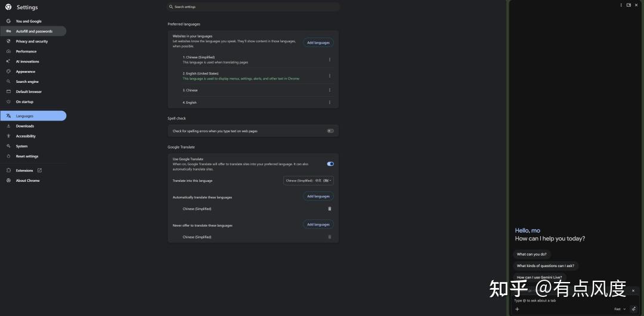This screenshot has width=644, height=316.
Task: Add languages to automatically translate list
Action: 318,196
